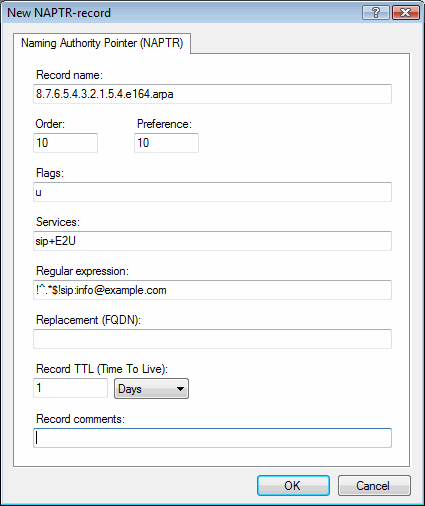Click the 'Record comments:' label

tap(80, 419)
